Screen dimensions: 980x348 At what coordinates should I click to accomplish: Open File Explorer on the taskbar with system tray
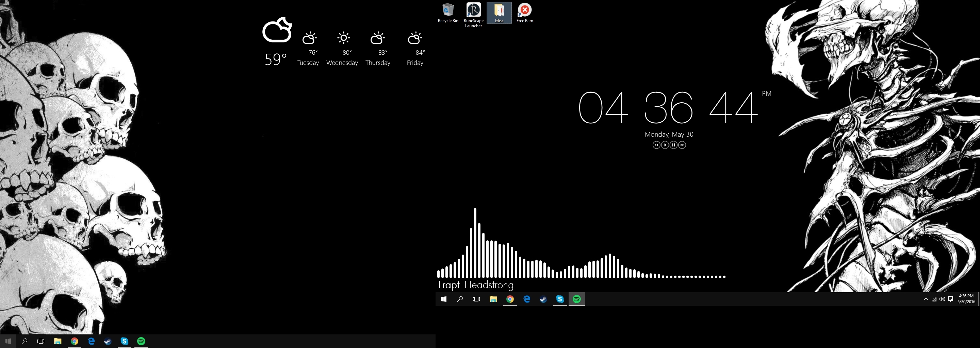tap(493, 299)
